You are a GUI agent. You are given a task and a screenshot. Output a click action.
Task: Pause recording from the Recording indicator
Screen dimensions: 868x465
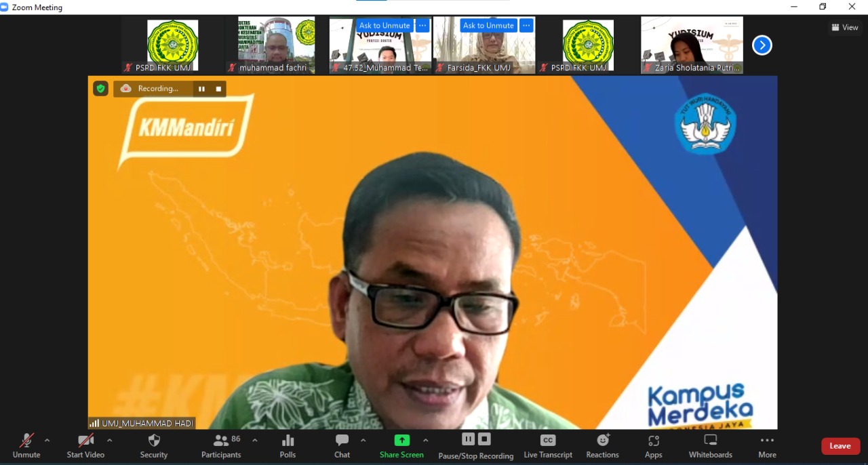click(201, 89)
